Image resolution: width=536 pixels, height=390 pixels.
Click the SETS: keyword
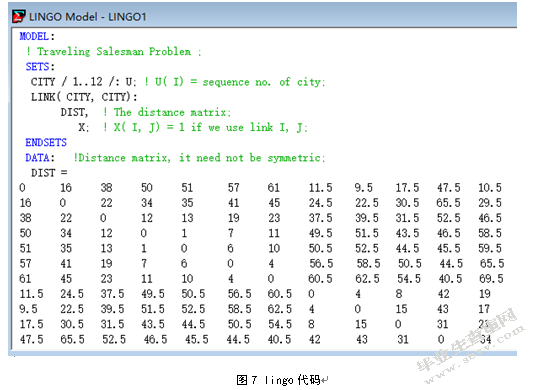tap(40, 66)
